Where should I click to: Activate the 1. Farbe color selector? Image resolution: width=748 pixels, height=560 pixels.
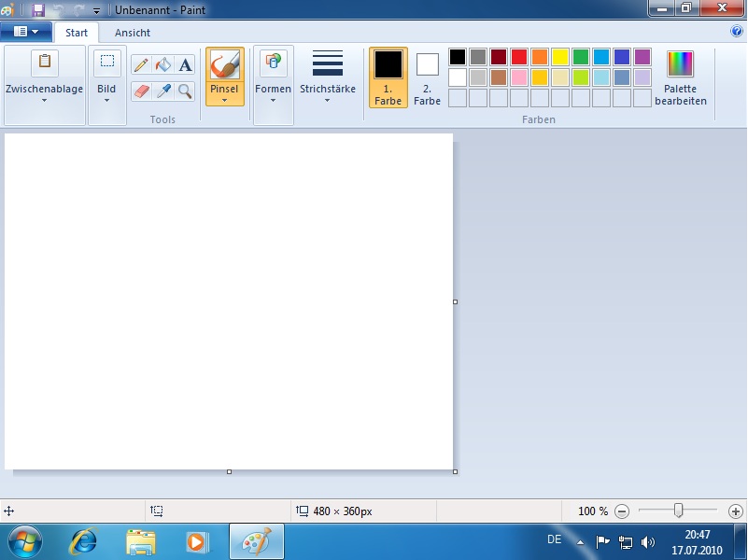click(x=388, y=77)
